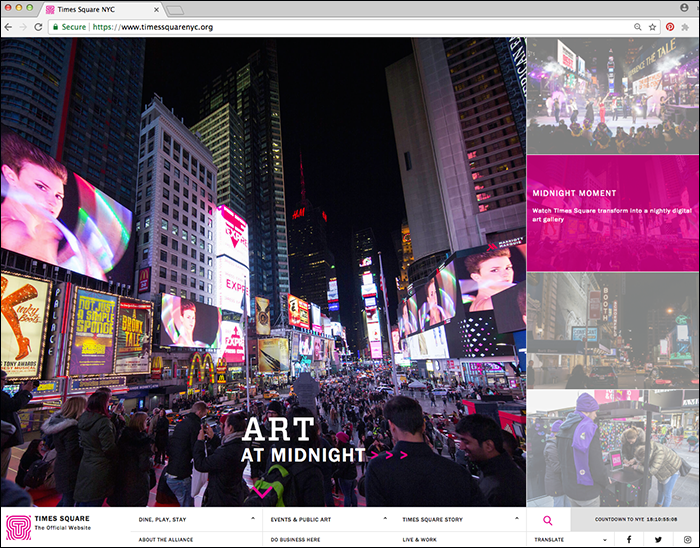Open the Chrome profile avatar icon
Image resolution: width=700 pixels, height=548 pixels.
[684, 8]
